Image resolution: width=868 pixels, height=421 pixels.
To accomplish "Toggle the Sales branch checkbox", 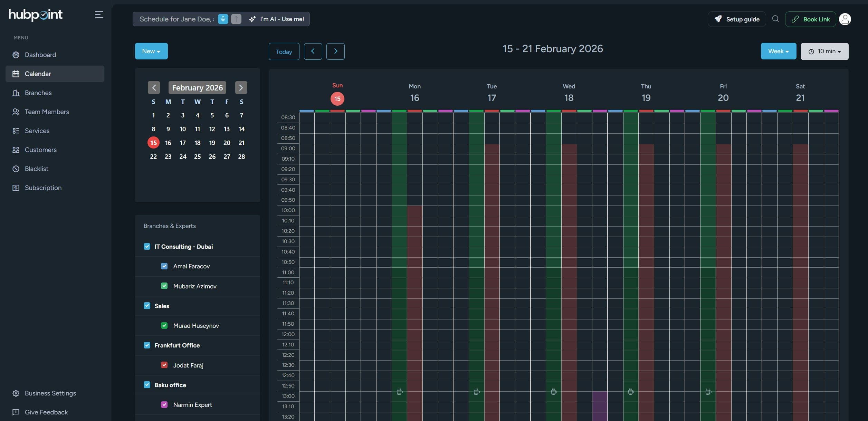I will 147,305.
